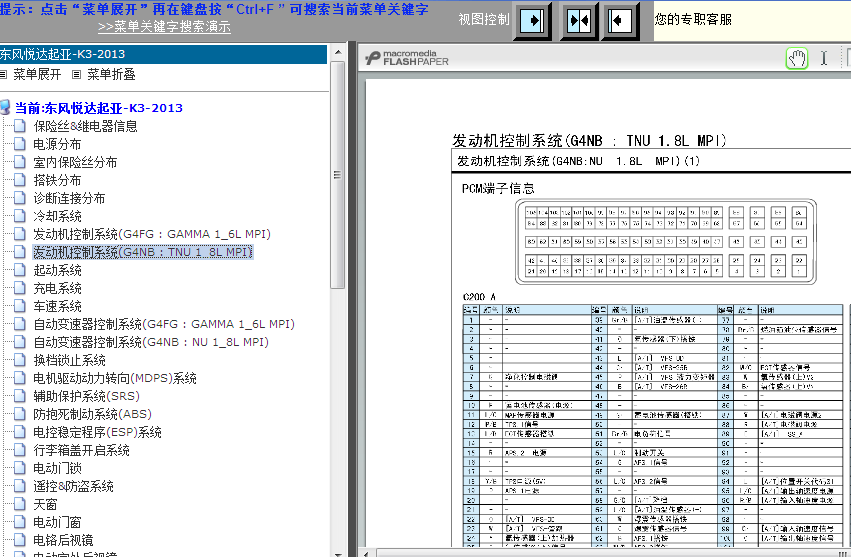Click page icon beside 天窗
The height and width of the screenshot is (557, 851).
tap(20, 504)
